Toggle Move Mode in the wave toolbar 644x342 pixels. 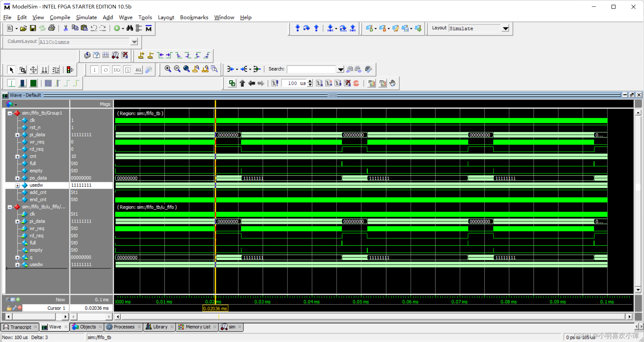pyautogui.click(x=33, y=69)
